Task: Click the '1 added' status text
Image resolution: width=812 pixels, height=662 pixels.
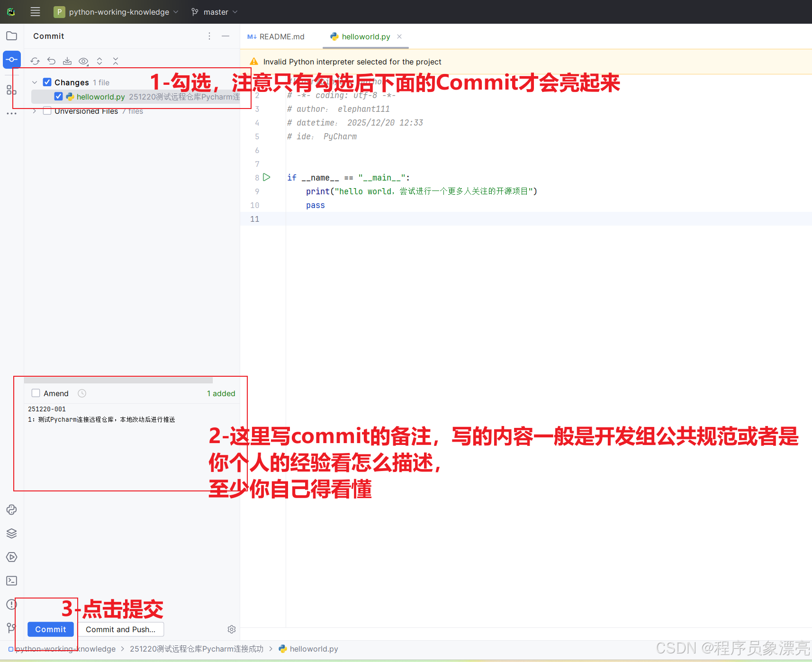Action: coord(221,393)
